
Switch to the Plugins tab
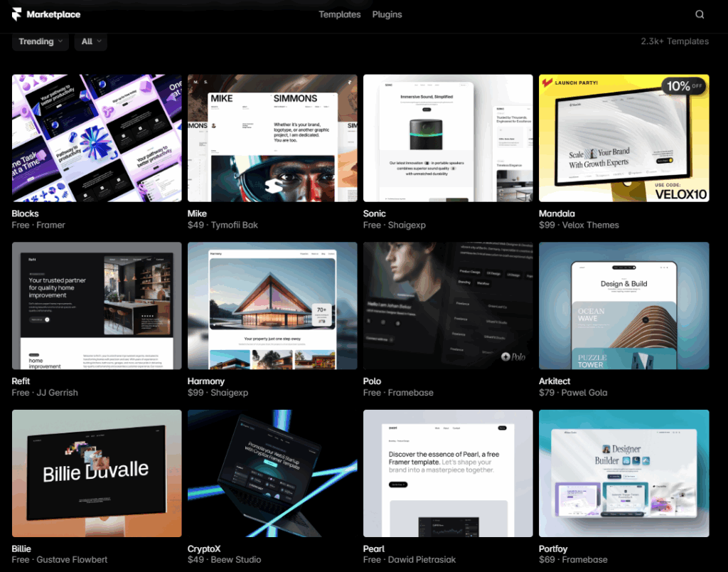tap(387, 14)
